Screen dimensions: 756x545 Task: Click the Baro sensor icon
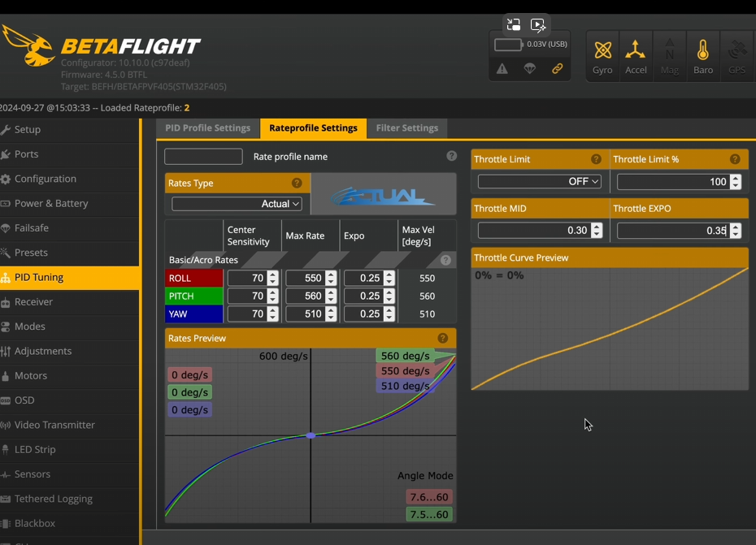tap(703, 55)
